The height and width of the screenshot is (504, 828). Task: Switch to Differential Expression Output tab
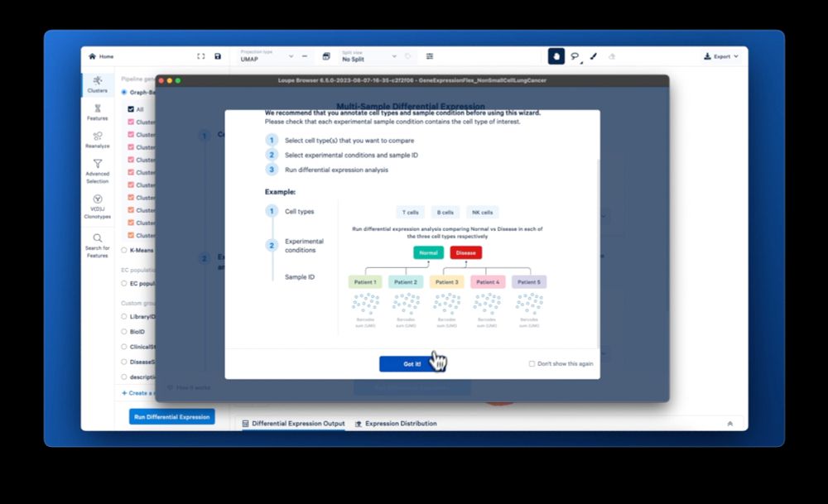pyautogui.click(x=294, y=423)
